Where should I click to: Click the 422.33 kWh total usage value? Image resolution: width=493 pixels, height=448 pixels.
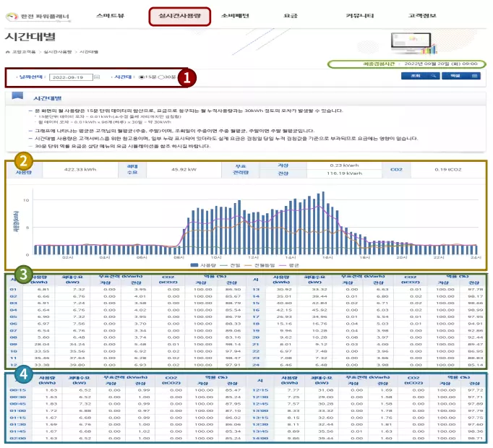pos(80,170)
